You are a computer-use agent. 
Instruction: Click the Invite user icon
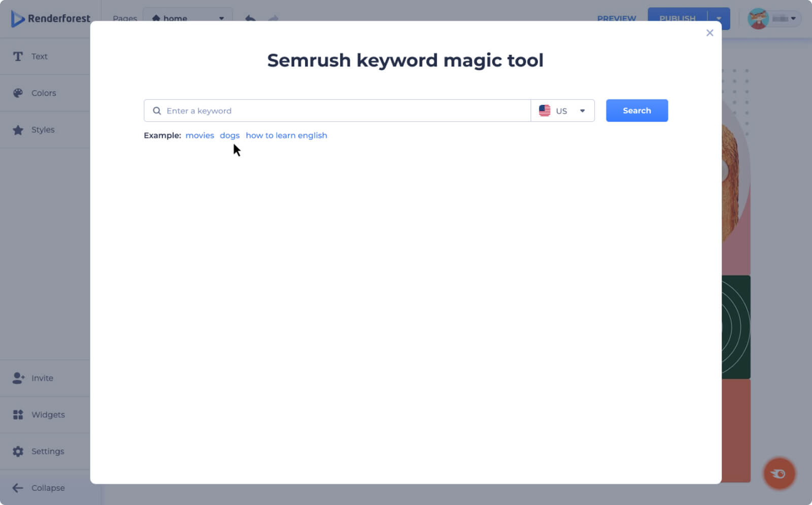point(18,378)
